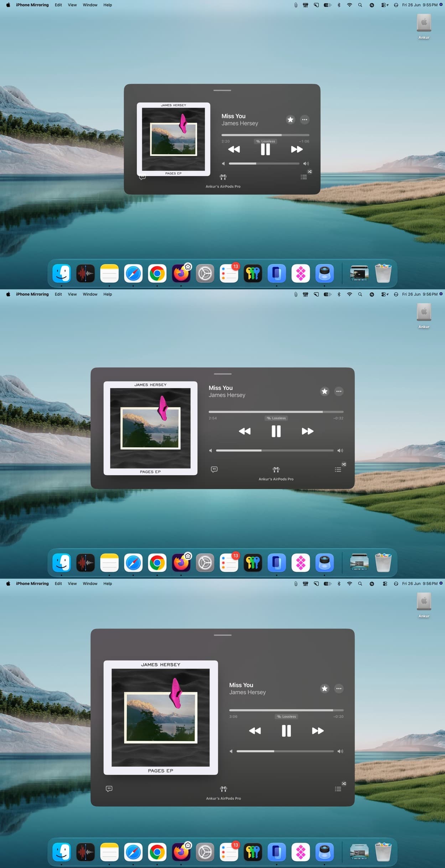Click the album artwork in the 2:20 player

(x=174, y=139)
